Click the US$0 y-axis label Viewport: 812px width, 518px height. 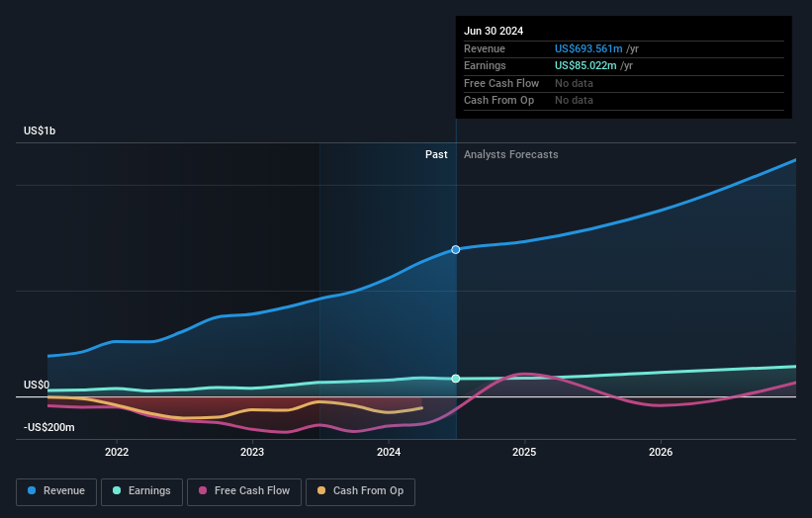point(37,385)
